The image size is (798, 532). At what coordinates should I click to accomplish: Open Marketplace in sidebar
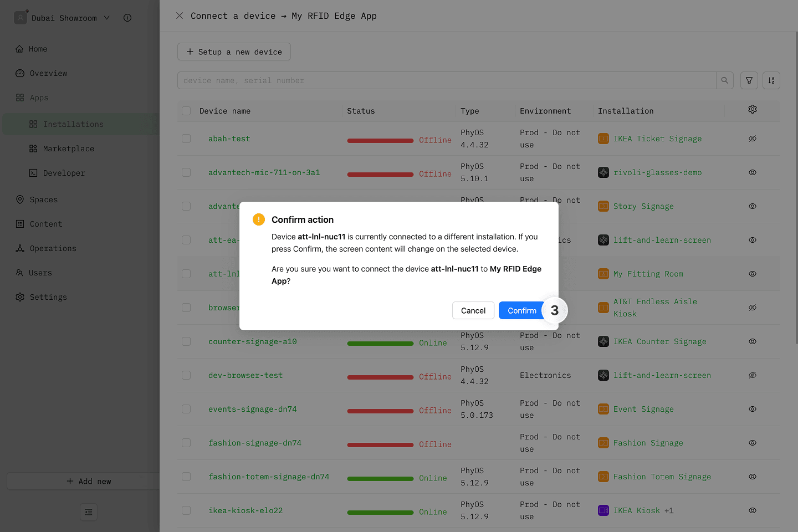coord(69,149)
